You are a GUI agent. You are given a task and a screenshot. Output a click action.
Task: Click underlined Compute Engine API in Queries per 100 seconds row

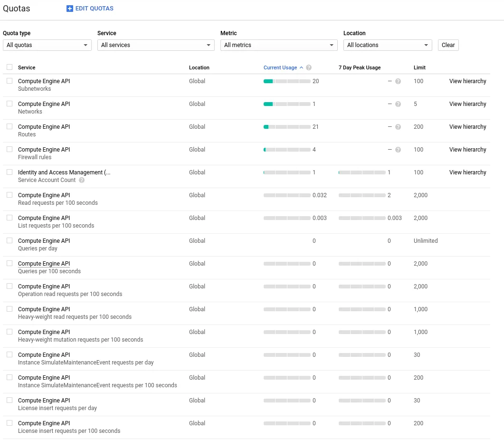tap(44, 264)
